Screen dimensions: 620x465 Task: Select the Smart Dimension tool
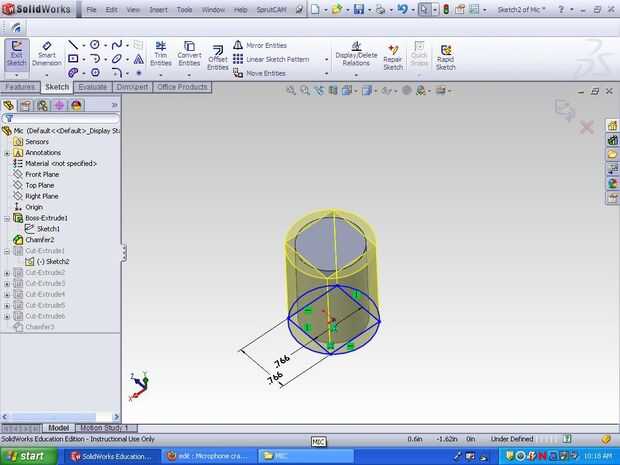tap(47, 55)
